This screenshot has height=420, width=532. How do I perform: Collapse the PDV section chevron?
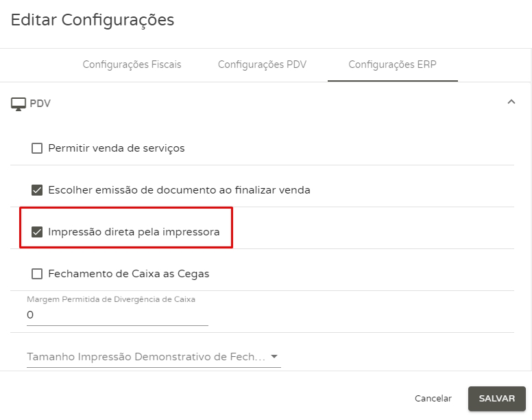(x=511, y=102)
